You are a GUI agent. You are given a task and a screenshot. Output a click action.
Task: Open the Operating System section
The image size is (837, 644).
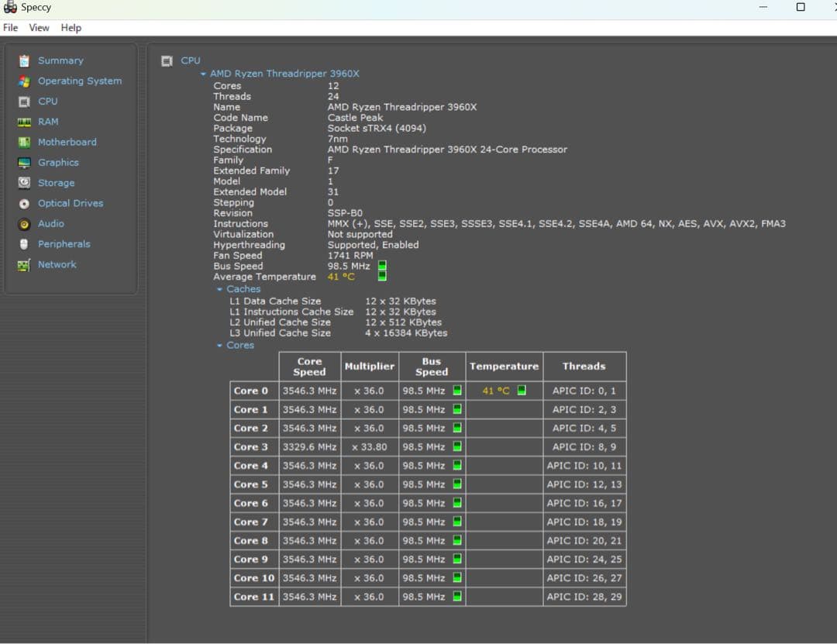pos(80,81)
